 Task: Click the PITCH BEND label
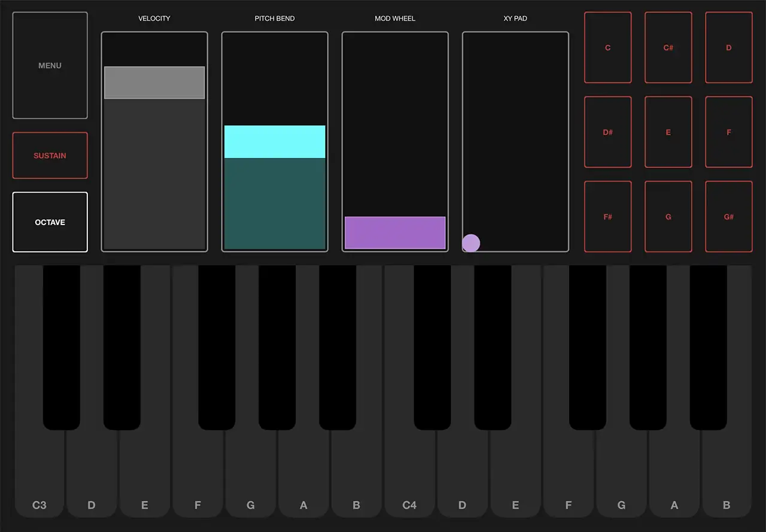coord(275,19)
